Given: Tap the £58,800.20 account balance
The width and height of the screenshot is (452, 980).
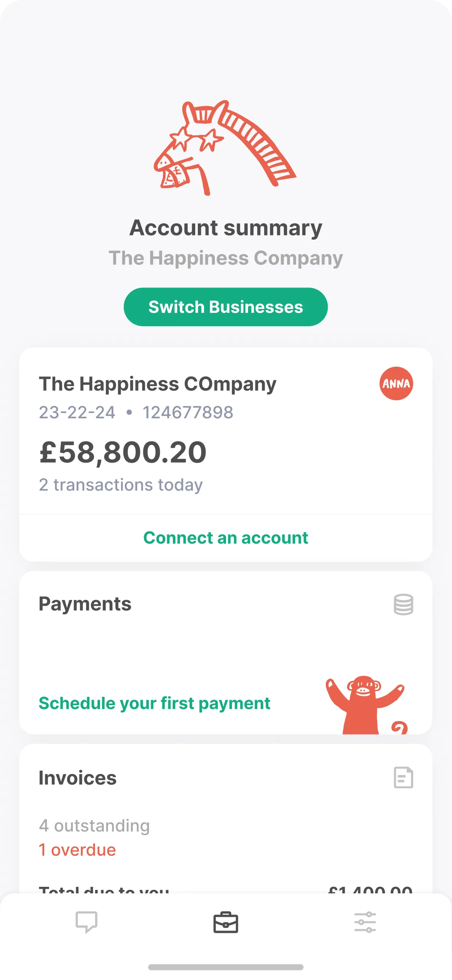Looking at the screenshot, I should coord(123,452).
